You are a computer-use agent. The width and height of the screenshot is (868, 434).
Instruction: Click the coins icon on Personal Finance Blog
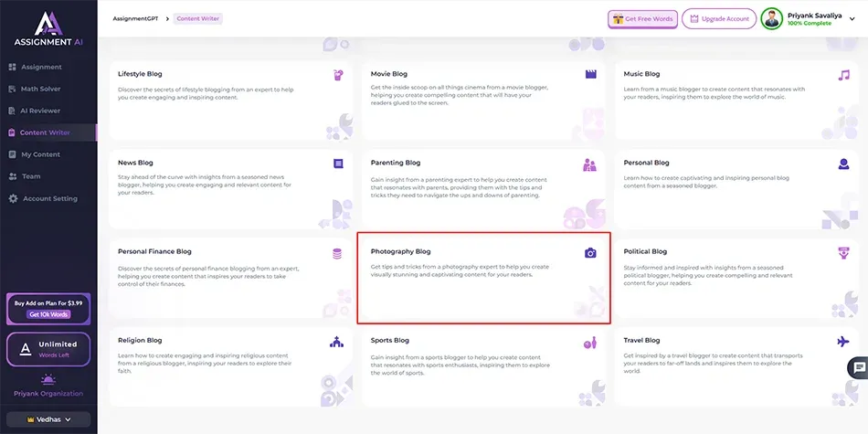pos(337,252)
